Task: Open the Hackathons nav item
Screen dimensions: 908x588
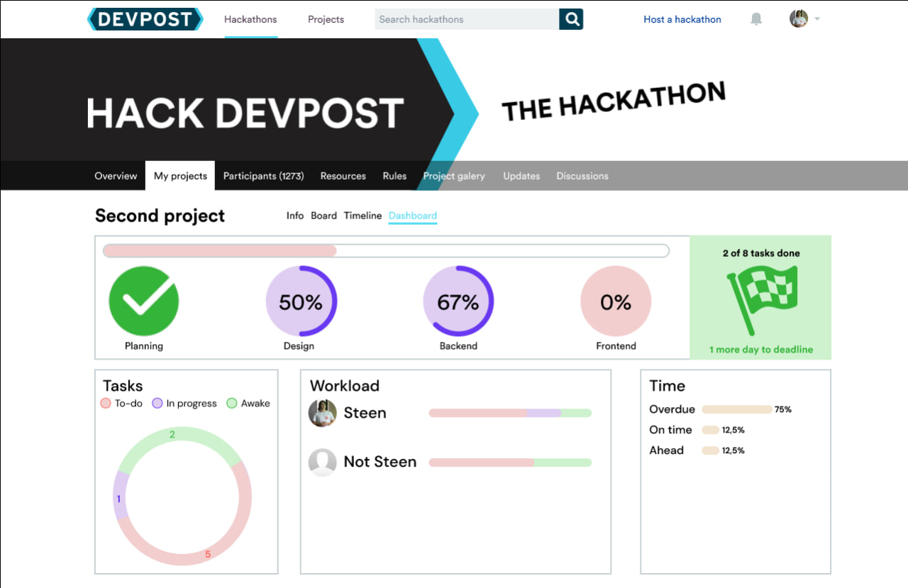Action: click(x=250, y=19)
